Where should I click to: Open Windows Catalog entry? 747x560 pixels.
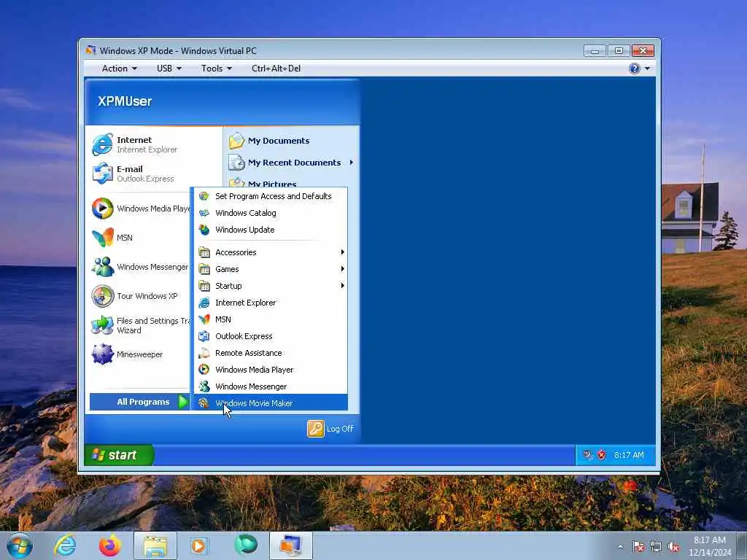[270, 213]
